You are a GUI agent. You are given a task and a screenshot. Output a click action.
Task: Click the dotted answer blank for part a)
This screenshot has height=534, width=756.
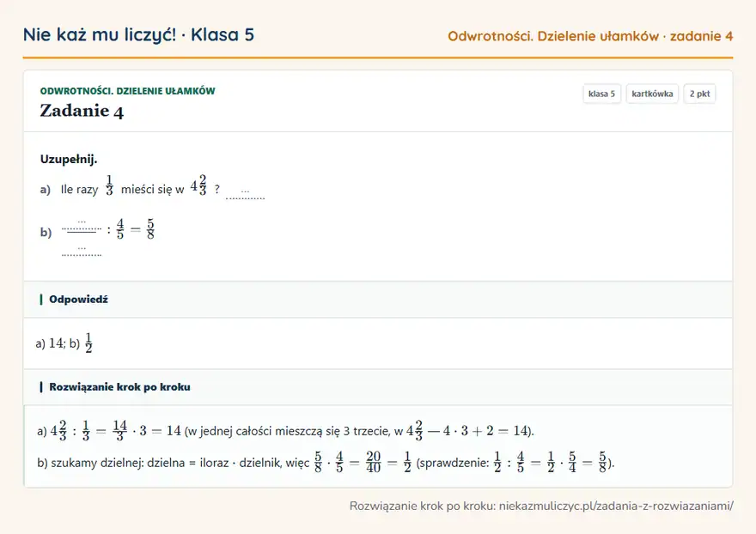pos(245,193)
